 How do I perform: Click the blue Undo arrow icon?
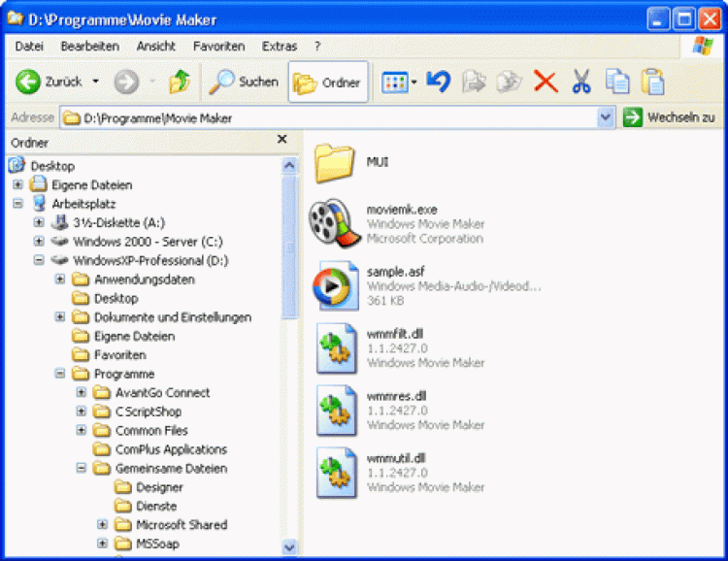tap(439, 82)
